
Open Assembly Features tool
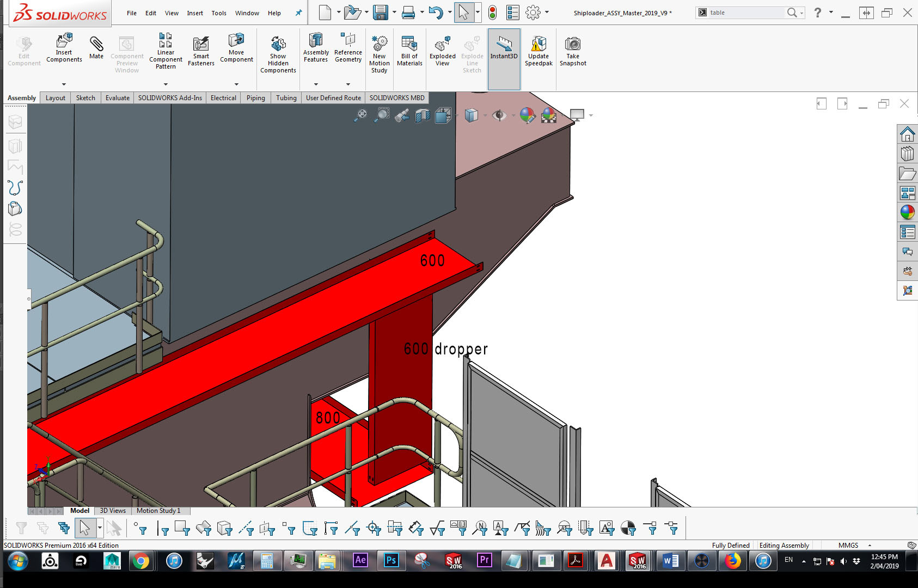(x=316, y=48)
